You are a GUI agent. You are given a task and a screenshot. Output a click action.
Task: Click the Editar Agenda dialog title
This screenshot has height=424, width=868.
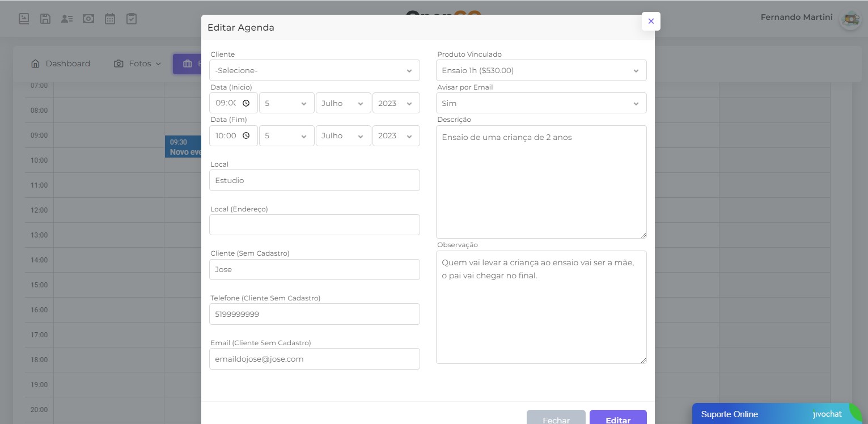coord(241,27)
